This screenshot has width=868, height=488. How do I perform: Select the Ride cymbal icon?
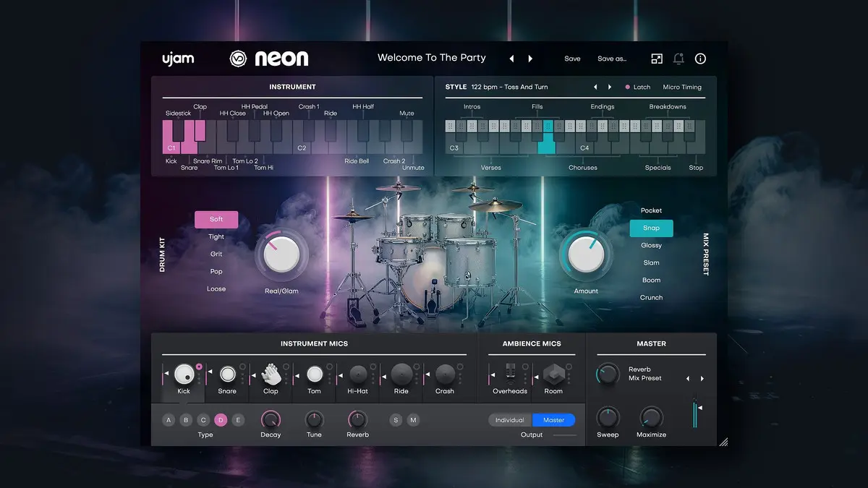point(401,374)
